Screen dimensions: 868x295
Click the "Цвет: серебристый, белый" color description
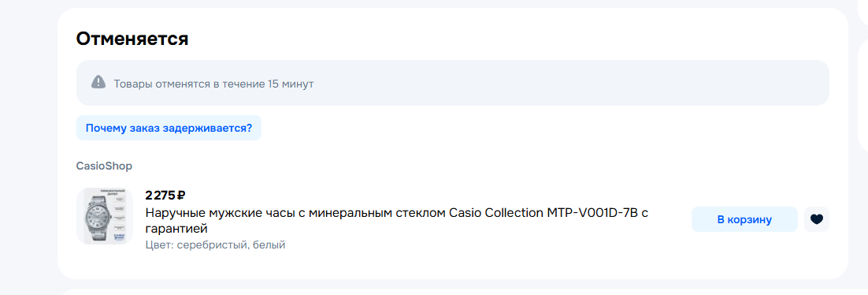point(215,245)
